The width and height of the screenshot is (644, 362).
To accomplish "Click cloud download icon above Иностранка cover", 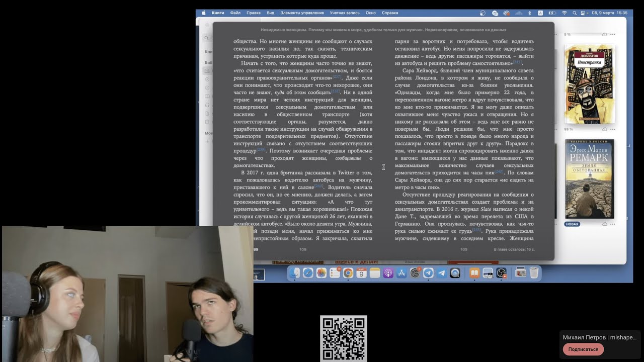I will pos(605,35).
